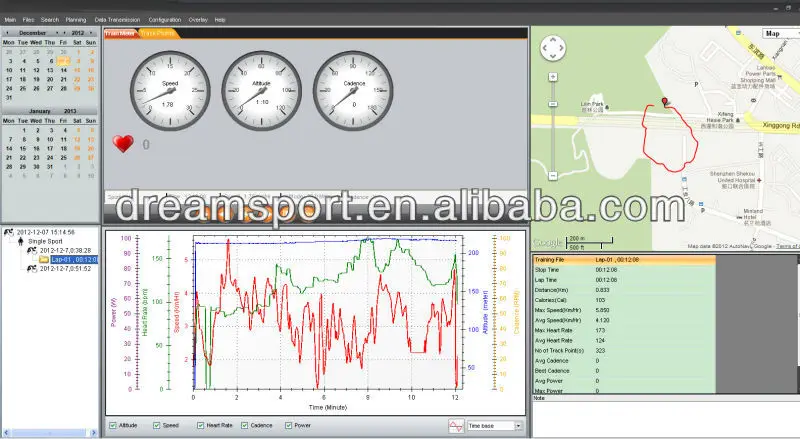The image size is (800, 439).
Task: Click the yellow folder icon for Lap-01
Action: (44, 260)
